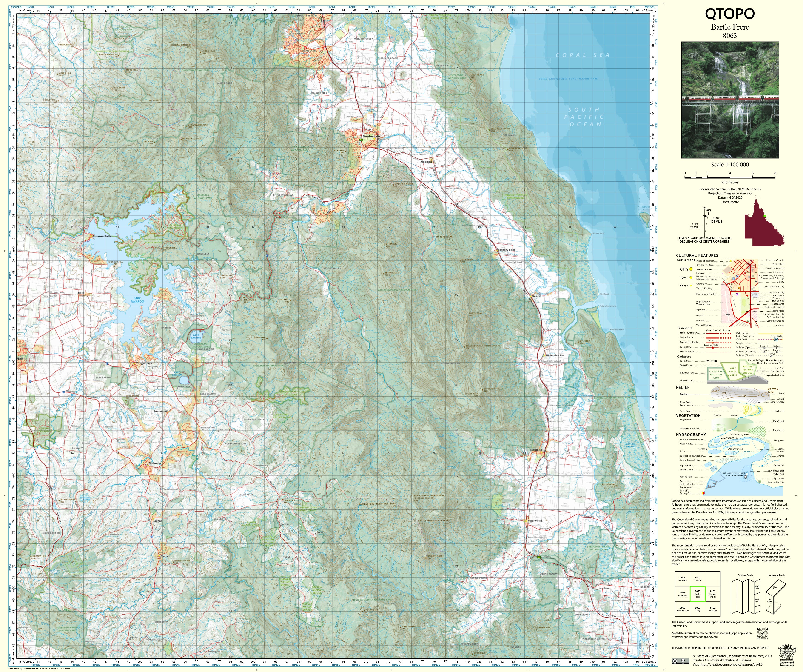This screenshot has width=803, height=672.
Task: Click the kilometre scale bar
Action: [x=730, y=177]
